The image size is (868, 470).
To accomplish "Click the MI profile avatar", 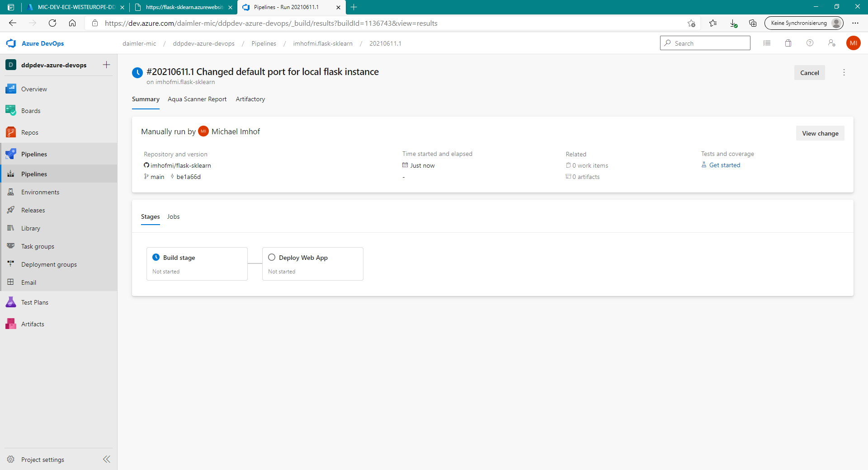I will coord(853,43).
